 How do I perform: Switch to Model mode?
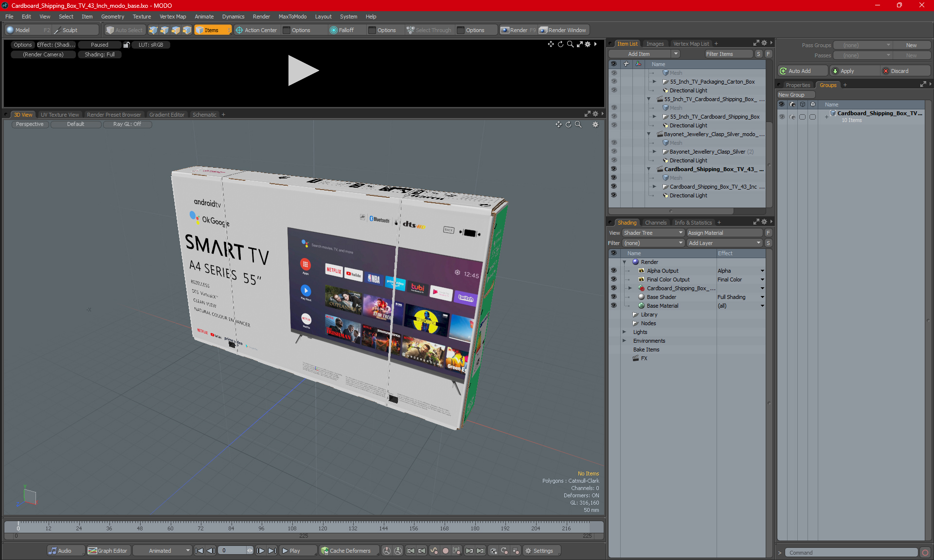[23, 30]
